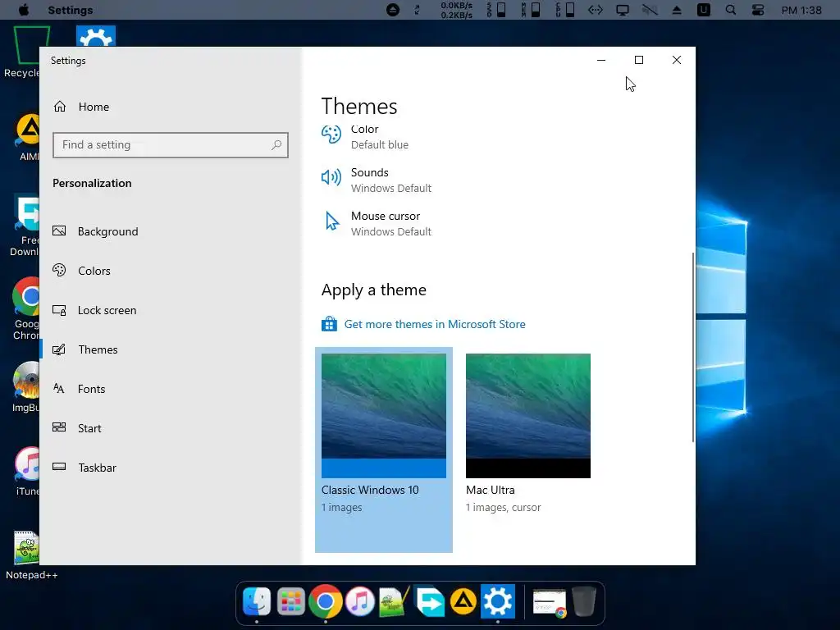Screen dimensions: 840x630
Task: Close the Settings window
Action: tap(677, 60)
